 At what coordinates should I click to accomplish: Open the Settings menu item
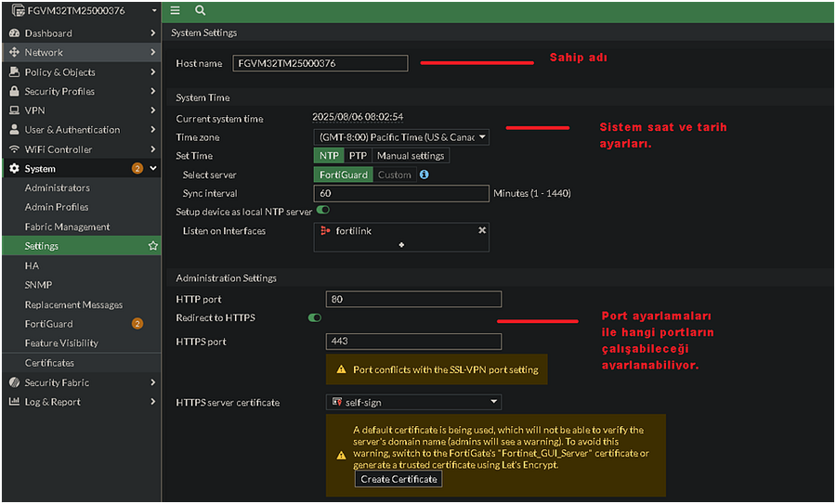[x=82, y=246]
